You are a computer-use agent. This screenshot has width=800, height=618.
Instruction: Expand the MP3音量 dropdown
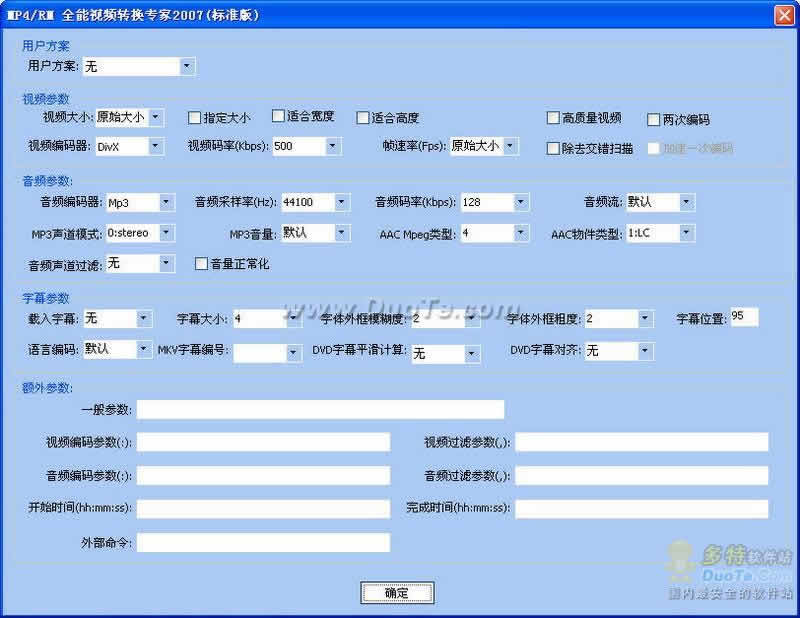316,233
